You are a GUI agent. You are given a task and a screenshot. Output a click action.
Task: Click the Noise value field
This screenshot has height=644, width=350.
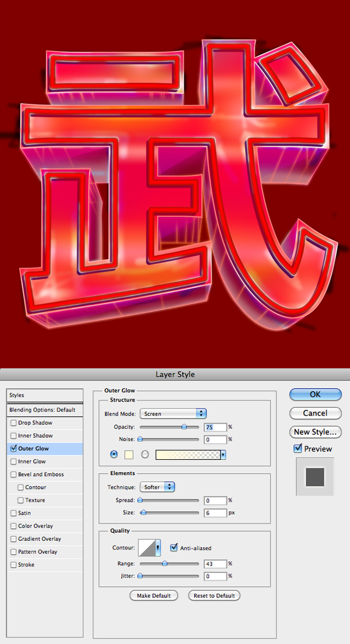pyautogui.click(x=215, y=439)
